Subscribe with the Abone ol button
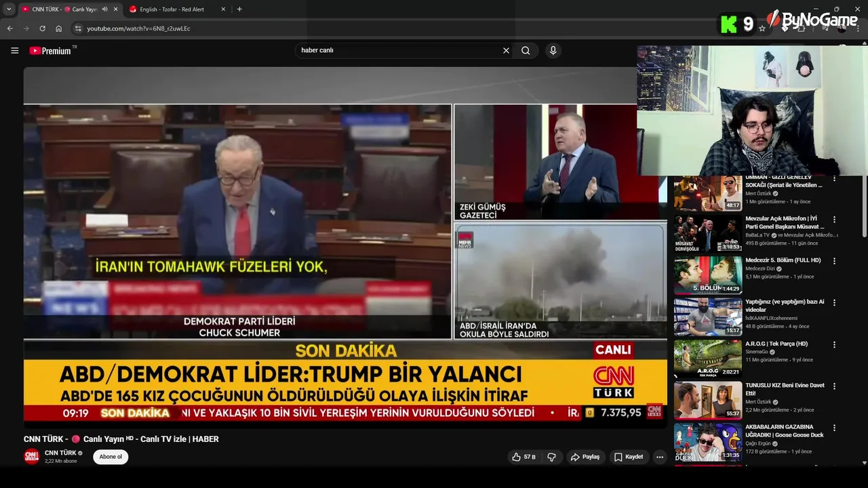 [111, 457]
